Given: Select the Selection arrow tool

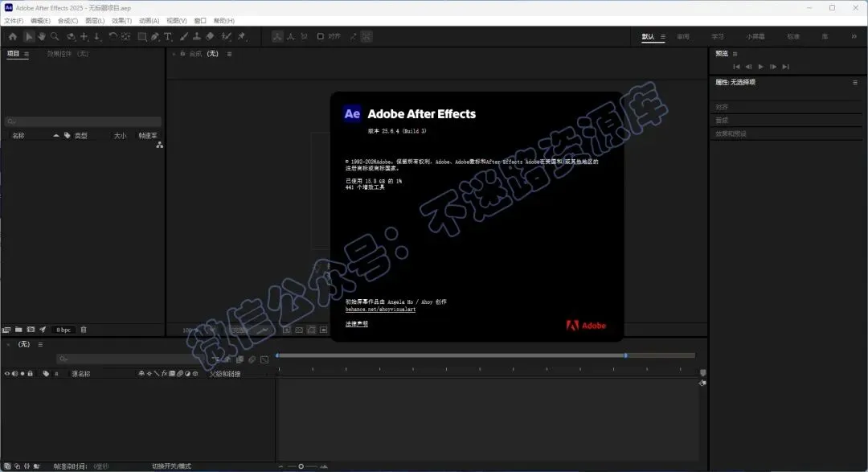Looking at the screenshot, I should [29, 36].
